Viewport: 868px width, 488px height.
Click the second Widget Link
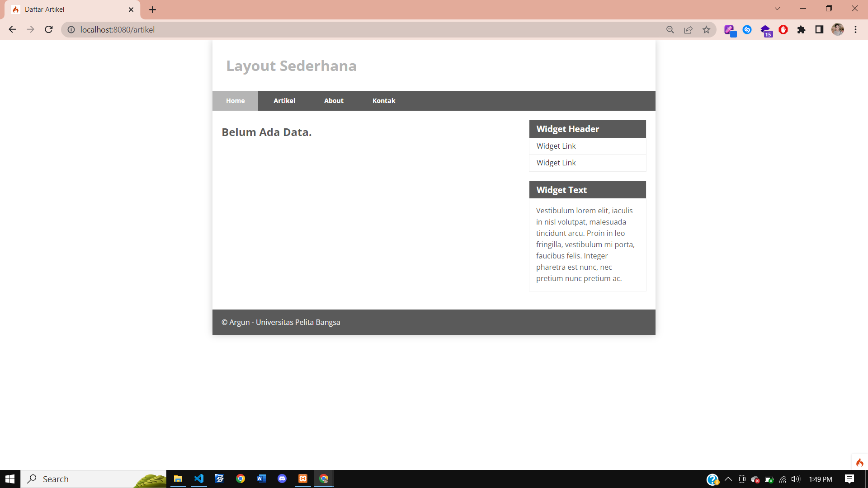tap(556, 163)
